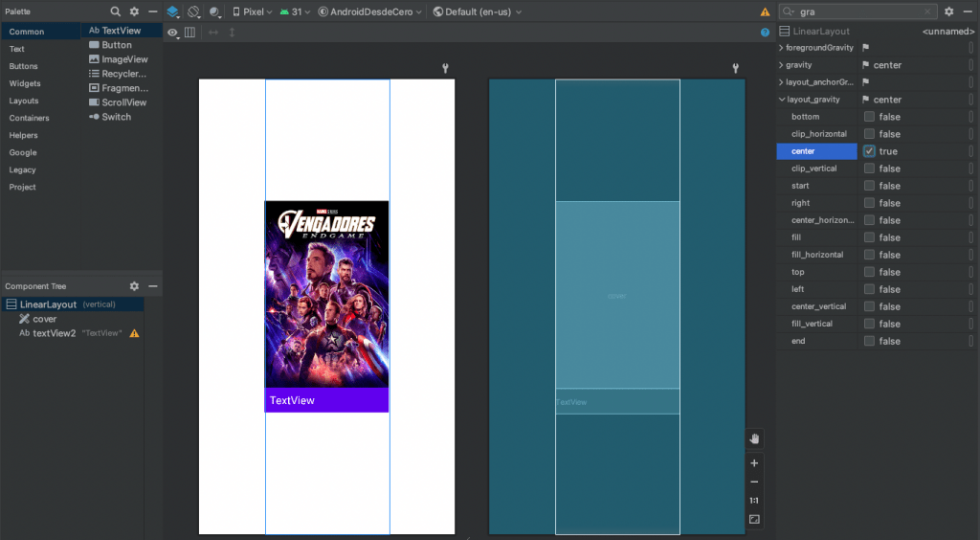Toggle the clip_vertical checkbox
Viewport: 980px width, 540px height.
(869, 169)
